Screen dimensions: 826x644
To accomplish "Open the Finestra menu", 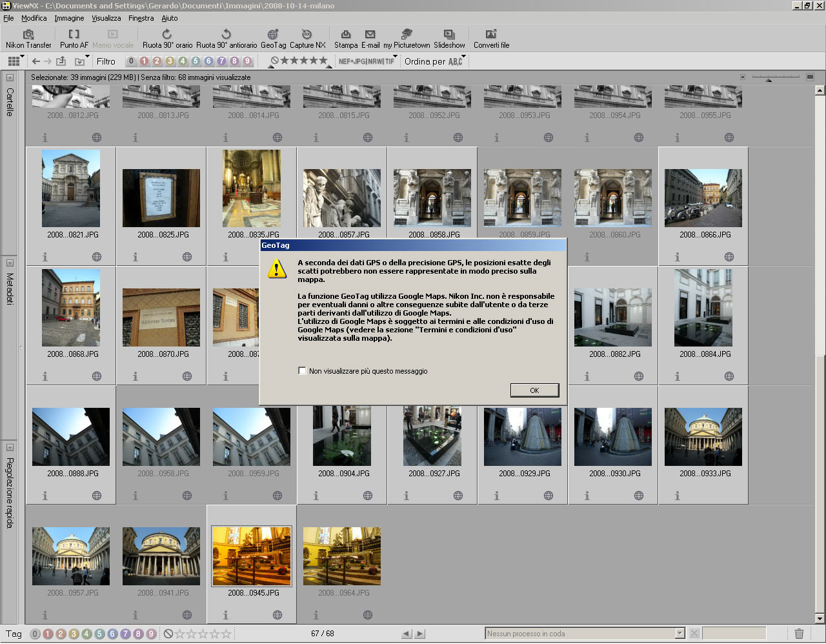I will pyautogui.click(x=141, y=18).
